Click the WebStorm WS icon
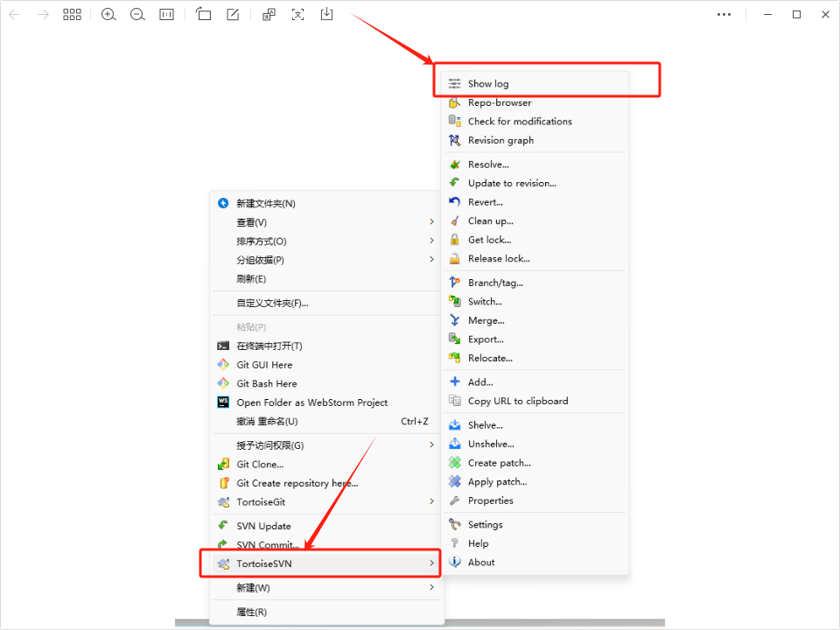840x630 pixels. 223,402
